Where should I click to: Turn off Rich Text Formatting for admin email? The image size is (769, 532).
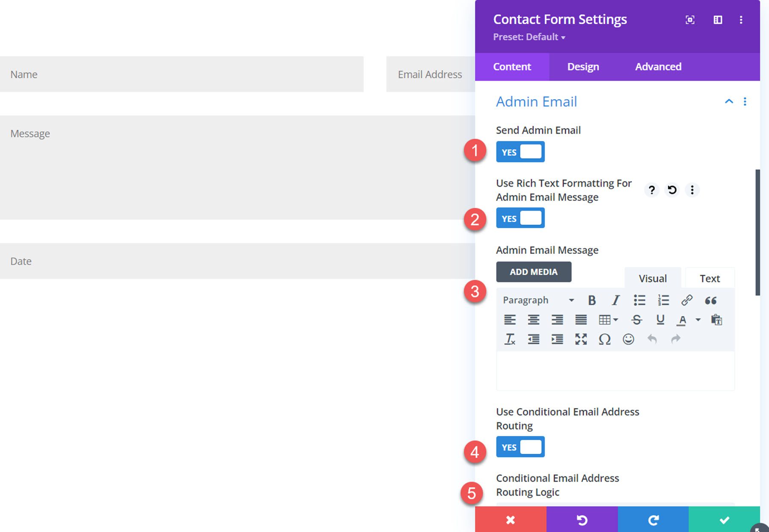tap(520, 218)
